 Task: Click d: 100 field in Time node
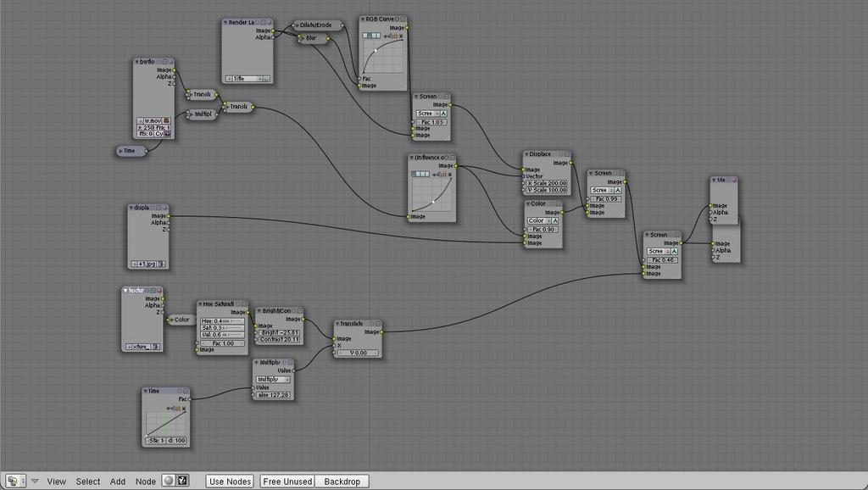pyautogui.click(x=176, y=441)
